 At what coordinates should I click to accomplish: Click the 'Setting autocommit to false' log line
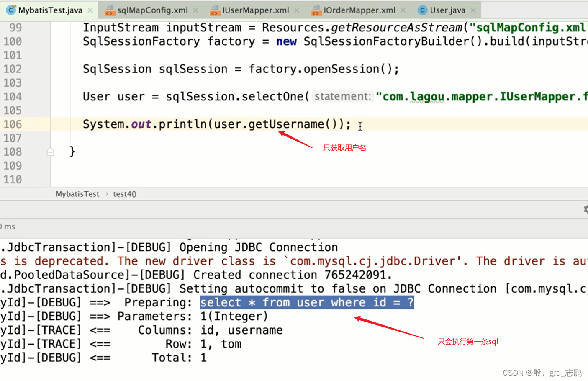[x=293, y=289]
